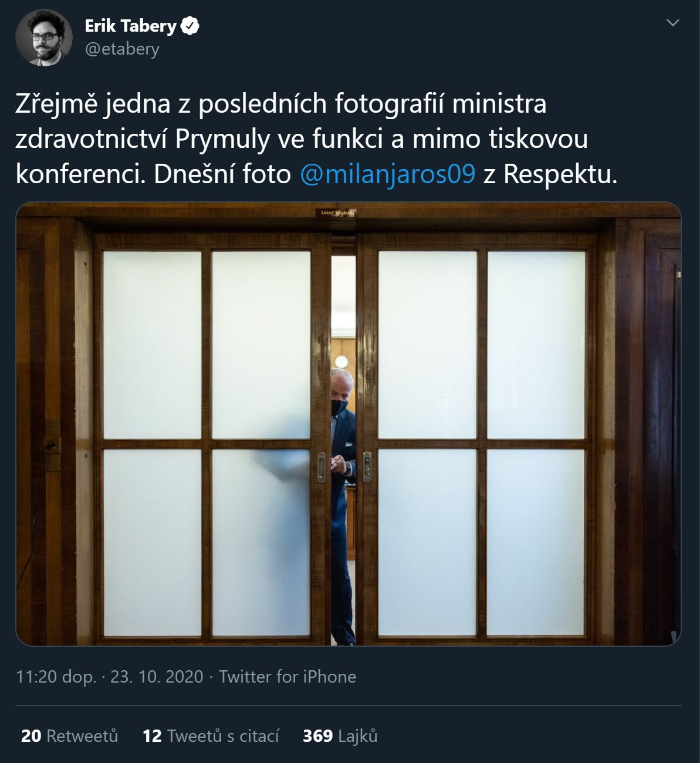
Task: Click the sign above the door gap
Action: point(337,213)
